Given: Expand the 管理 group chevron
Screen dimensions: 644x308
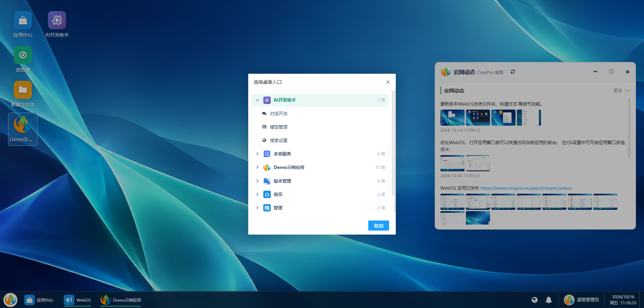Looking at the screenshot, I should pos(258,208).
